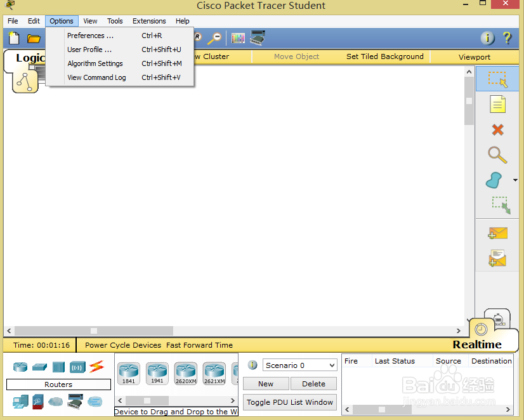Click device list left scroll arrow

pos(120,400)
